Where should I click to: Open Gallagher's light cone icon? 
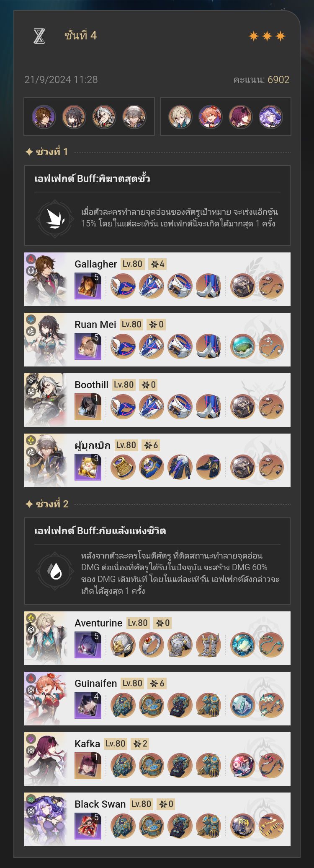click(x=88, y=286)
